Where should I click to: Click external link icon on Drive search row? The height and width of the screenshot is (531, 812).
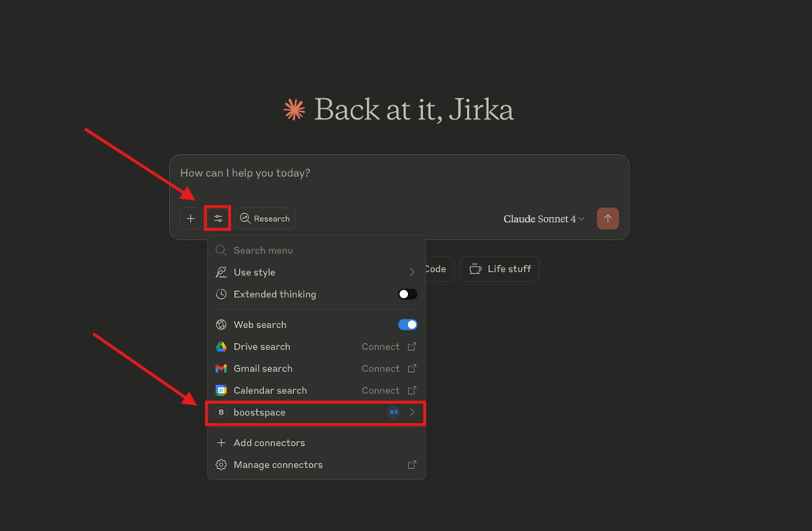click(x=412, y=347)
